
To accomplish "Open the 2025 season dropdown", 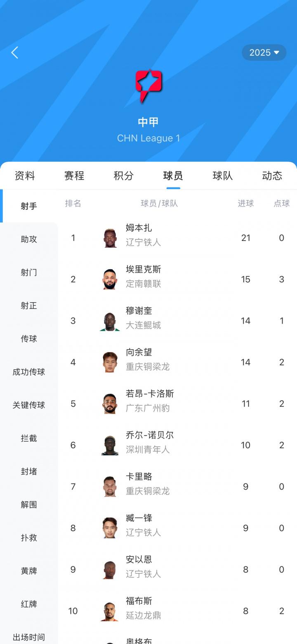I will pyautogui.click(x=264, y=52).
